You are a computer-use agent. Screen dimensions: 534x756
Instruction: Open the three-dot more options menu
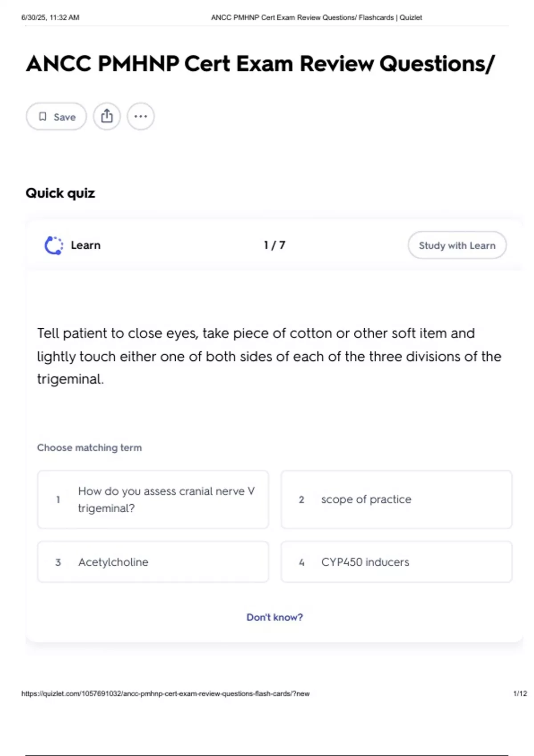point(141,117)
